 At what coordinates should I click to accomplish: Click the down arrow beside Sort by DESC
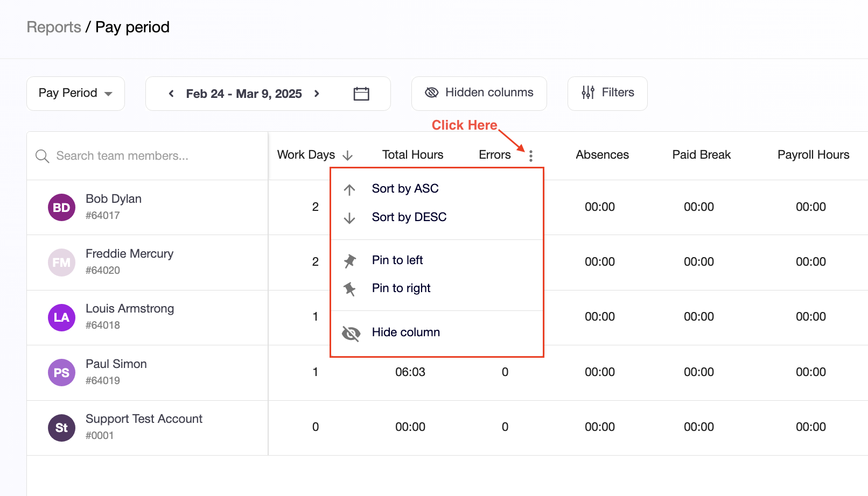[x=349, y=218]
